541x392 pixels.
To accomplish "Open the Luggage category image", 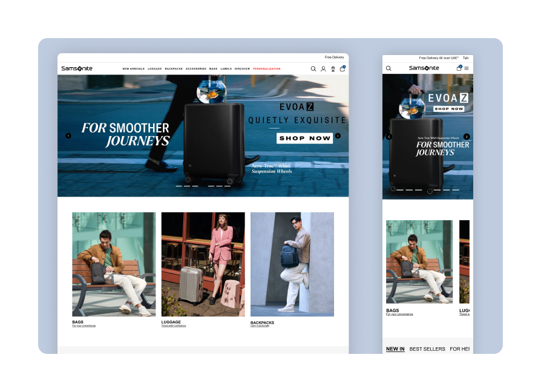I will 203,264.
